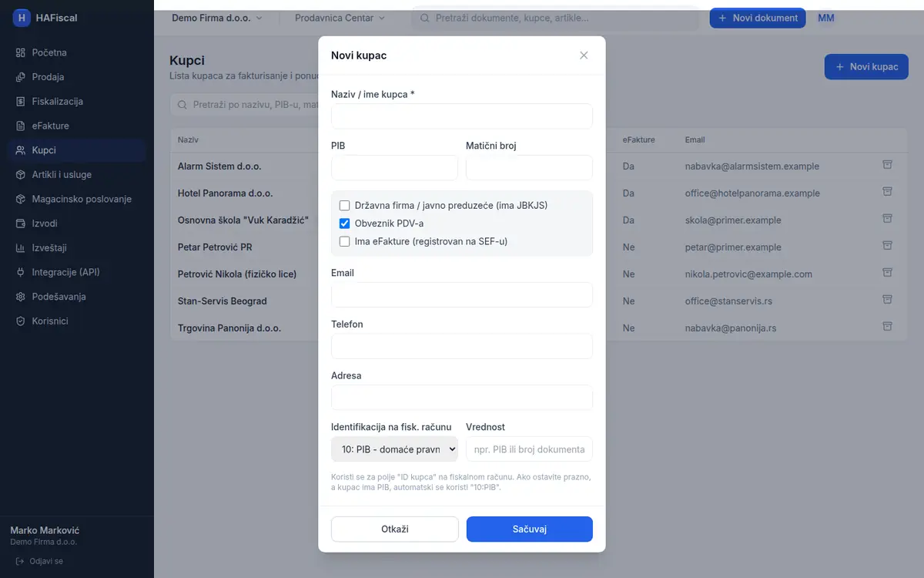Focus the Email field in the dialog

462,295
